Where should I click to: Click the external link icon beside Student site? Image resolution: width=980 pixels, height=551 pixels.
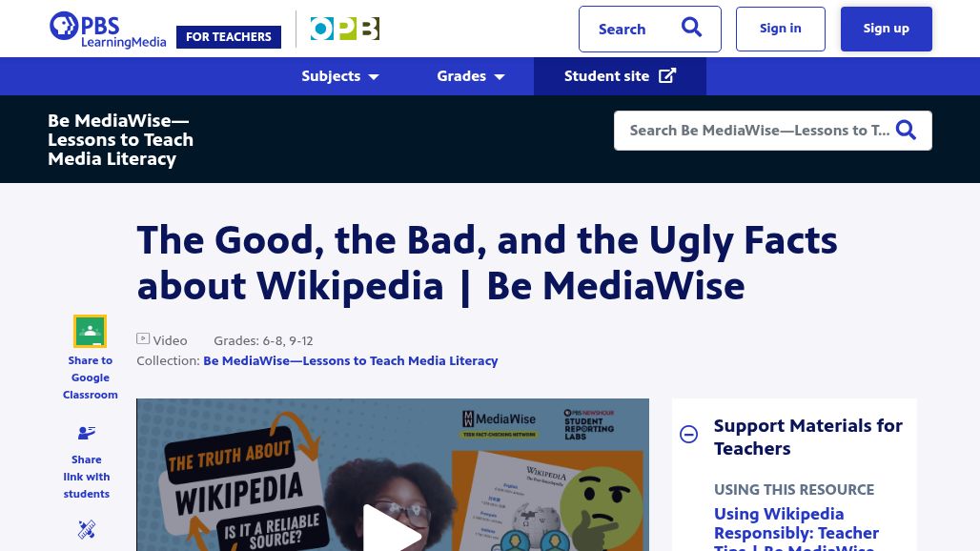click(x=667, y=74)
